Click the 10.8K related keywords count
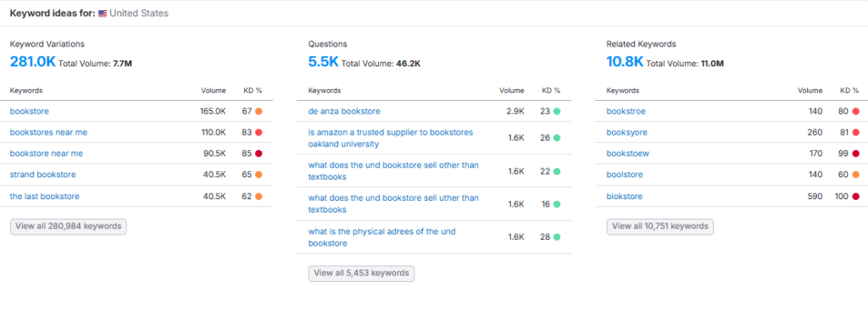The image size is (868, 321). 625,62
